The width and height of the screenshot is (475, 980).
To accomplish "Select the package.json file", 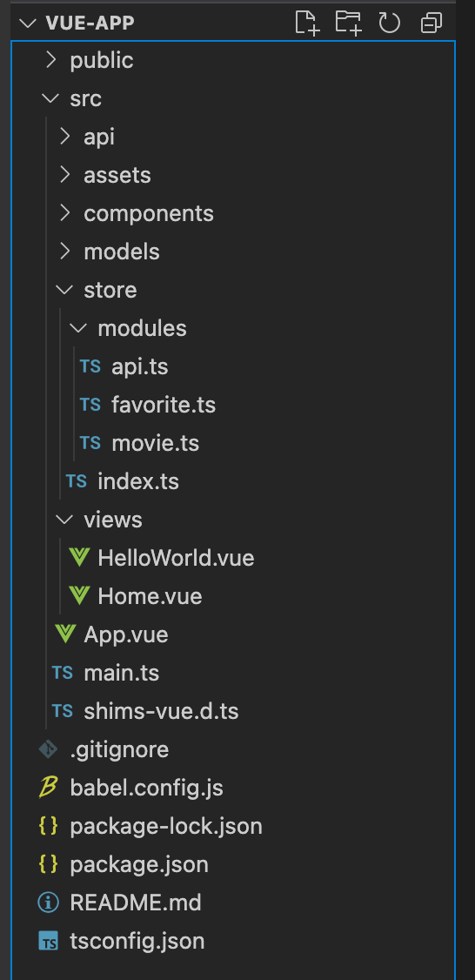I will coord(138,864).
